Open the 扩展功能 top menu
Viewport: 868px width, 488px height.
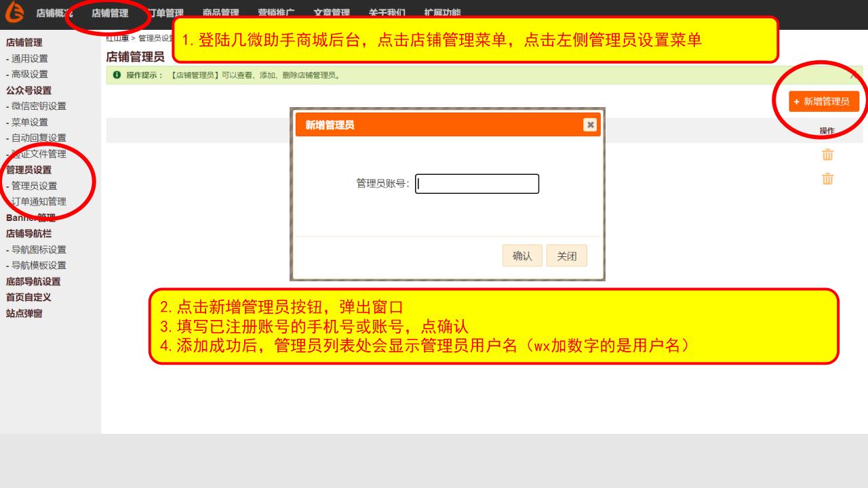point(442,13)
